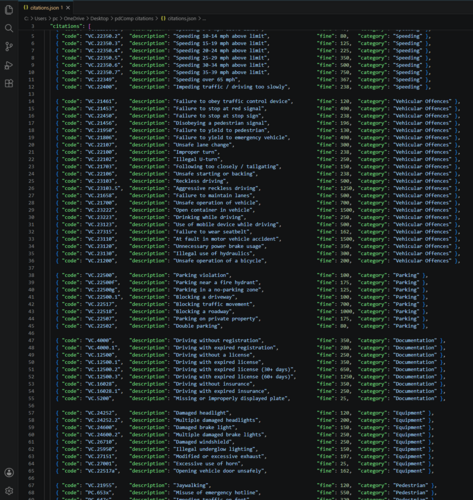The width and height of the screenshot is (473, 500).
Task: Open the Manage gear icon
Action: click(x=9, y=491)
